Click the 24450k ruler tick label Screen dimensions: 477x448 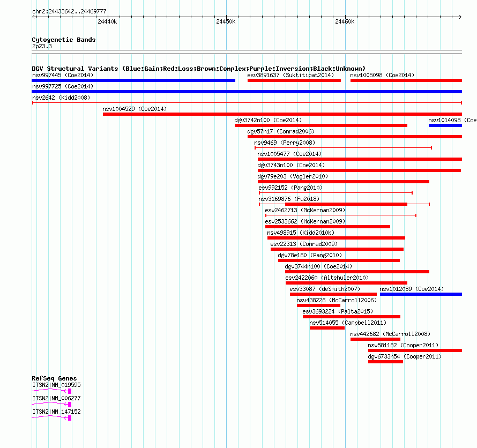click(226, 21)
